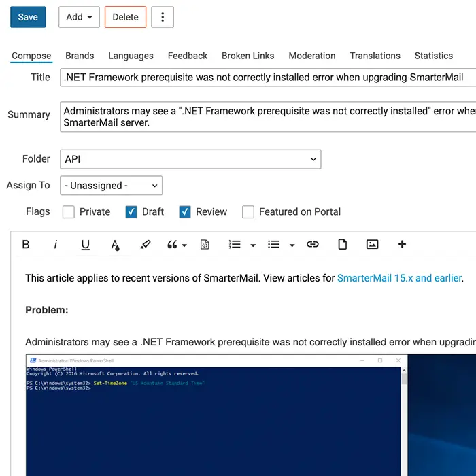This screenshot has height=476, width=476.
Task: Apply underline formatting
Action: 85,244
